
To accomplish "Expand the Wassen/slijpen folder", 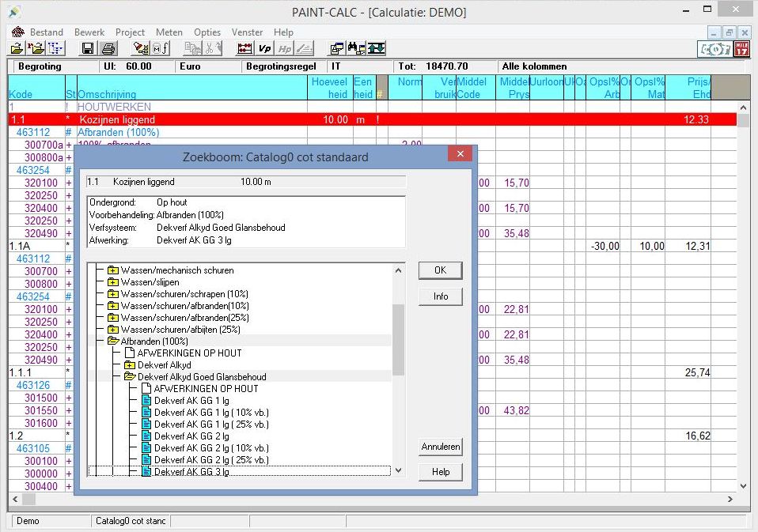I will coord(112,282).
